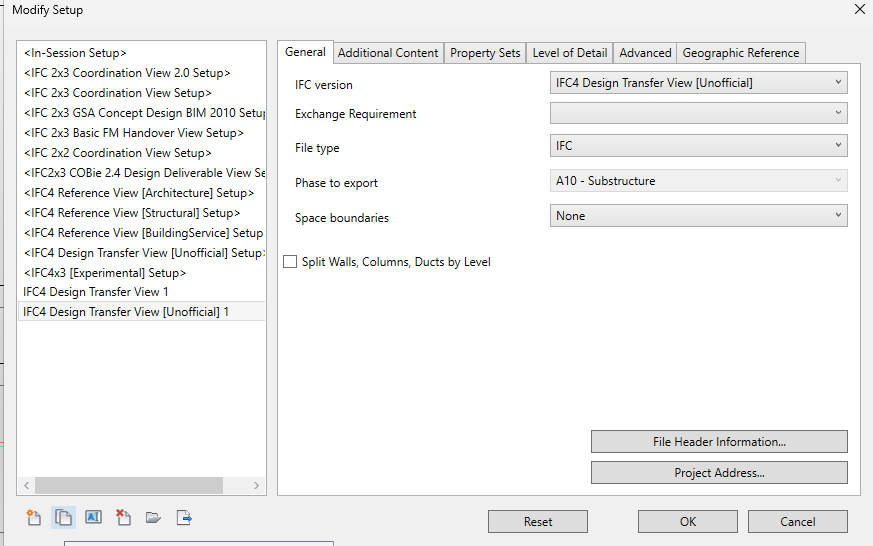Viewport: 873px width, 546px height.
Task: Click the setup list horizontal scrollbar thumb
Action: tap(129, 485)
